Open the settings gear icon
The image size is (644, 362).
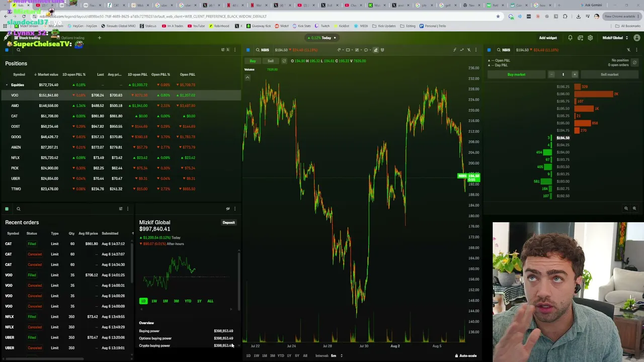(x=590, y=38)
